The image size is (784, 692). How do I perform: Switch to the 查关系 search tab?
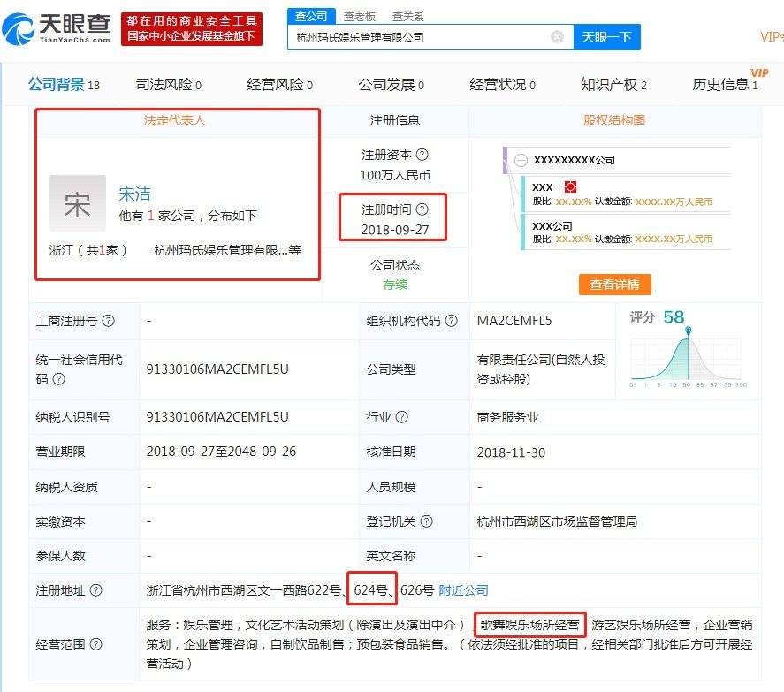[x=408, y=17]
